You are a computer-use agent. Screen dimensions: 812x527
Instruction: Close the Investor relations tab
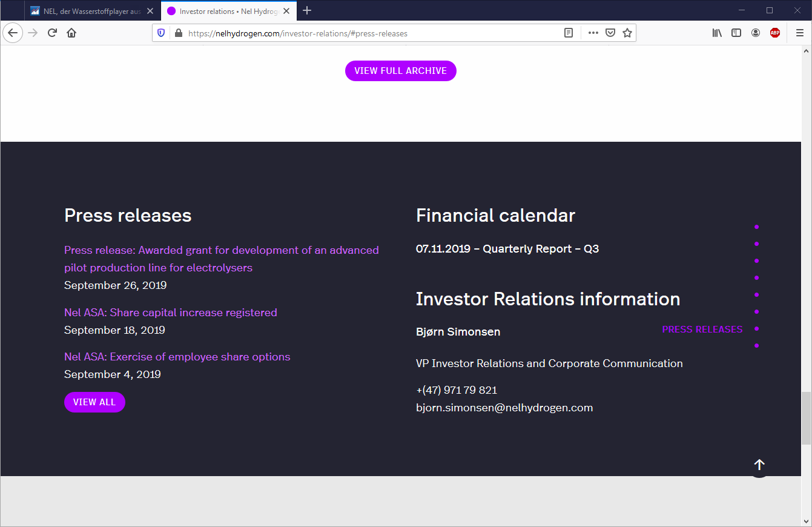click(x=286, y=11)
